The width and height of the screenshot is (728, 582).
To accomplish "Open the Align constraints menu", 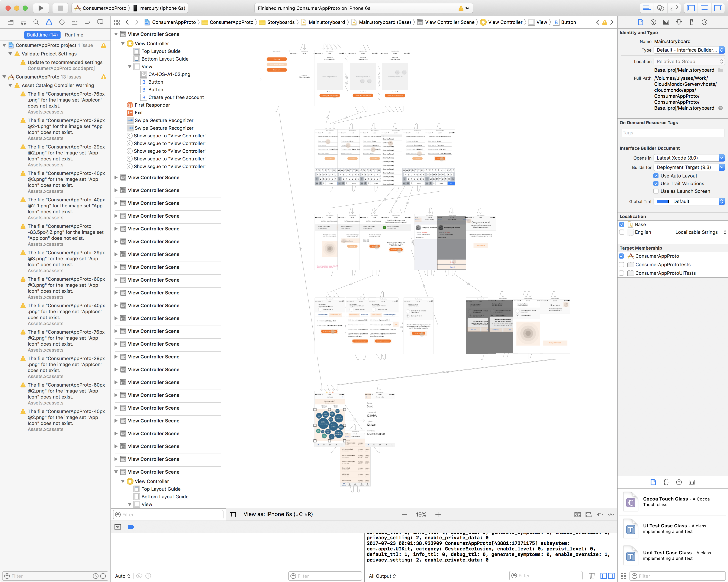I will pyautogui.click(x=589, y=514).
